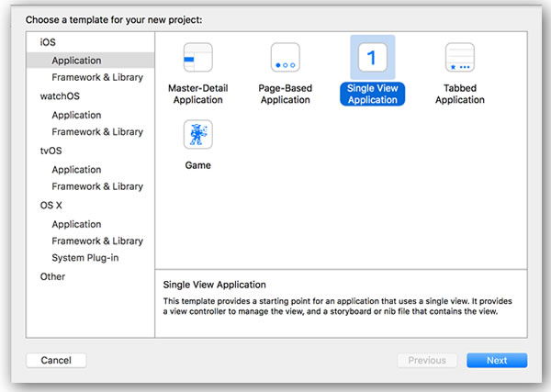Click the Single View Application label
Image resolution: width=551 pixels, height=392 pixels.
373,94
